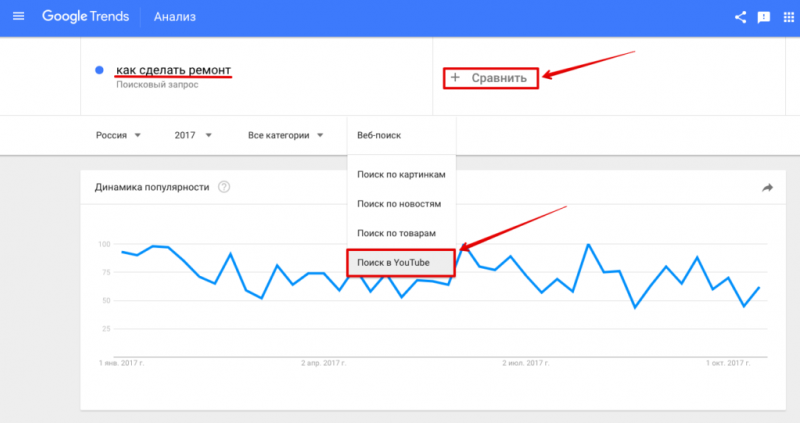
Task: Open the hamburger main menu
Action: pyautogui.click(x=18, y=16)
